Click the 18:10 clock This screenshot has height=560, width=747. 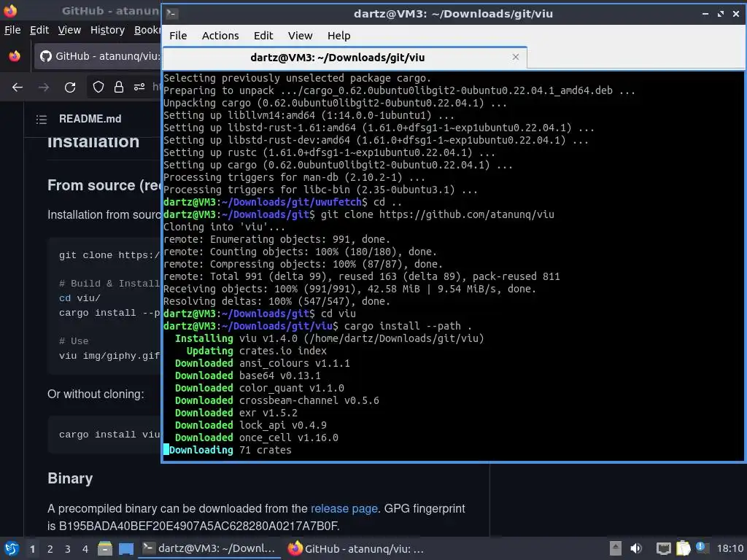(x=729, y=548)
